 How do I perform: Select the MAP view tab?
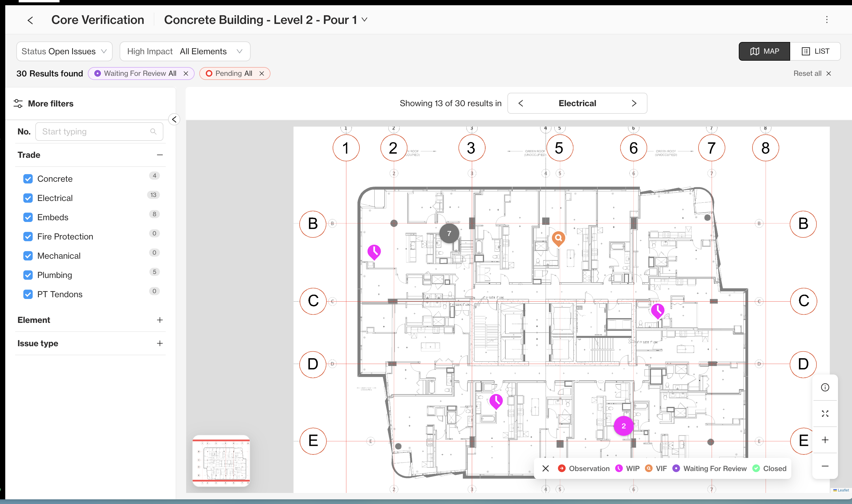[x=764, y=51]
